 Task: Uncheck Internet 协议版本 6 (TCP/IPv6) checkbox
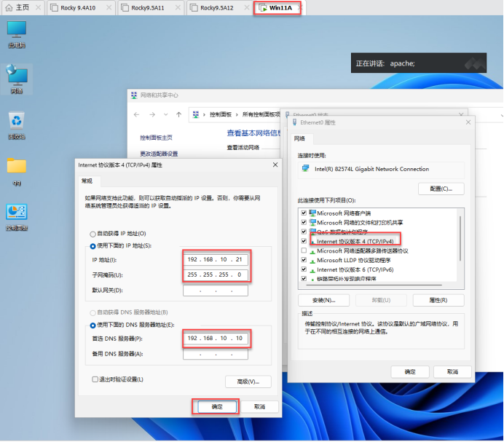pos(303,269)
